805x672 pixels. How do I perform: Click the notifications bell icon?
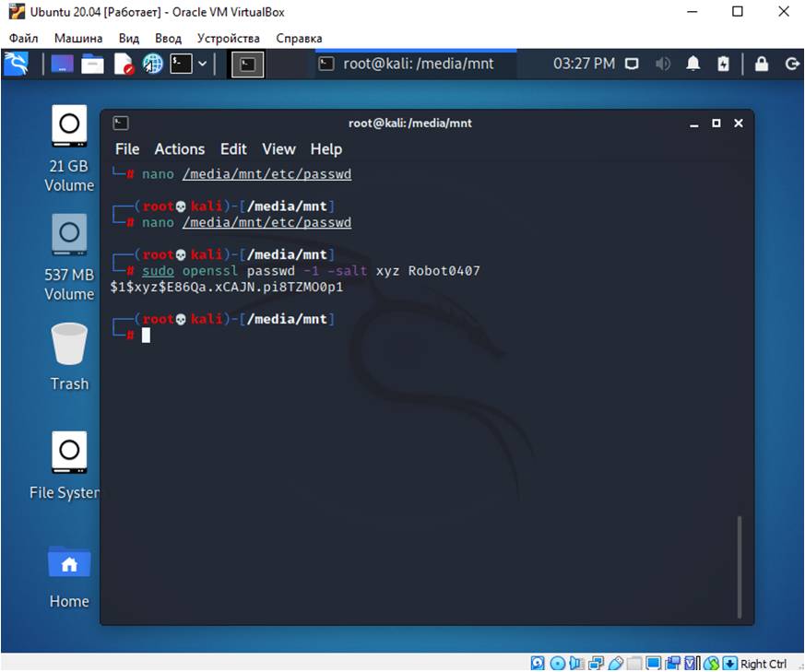pyautogui.click(x=693, y=64)
